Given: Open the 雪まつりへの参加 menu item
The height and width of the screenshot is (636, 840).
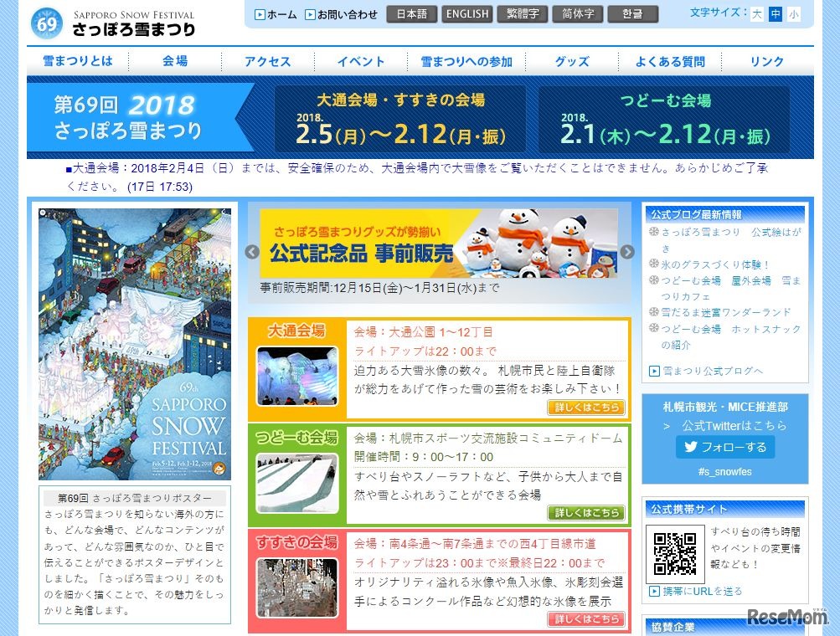Looking at the screenshot, I should (466, 61).
